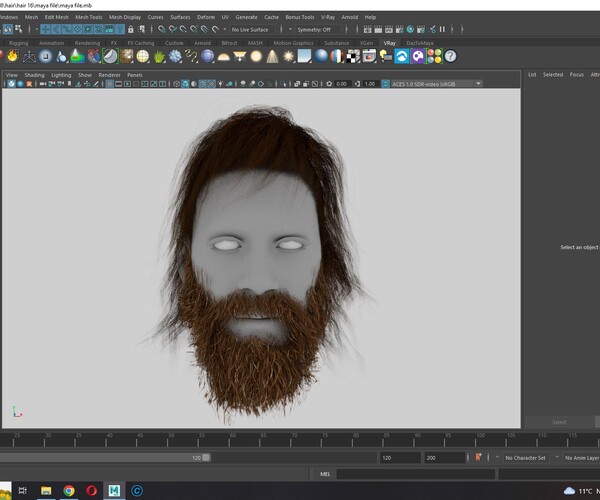Toggle color management view transform button
This screenshot has height=500, width=600.
[x=386, y=84]
